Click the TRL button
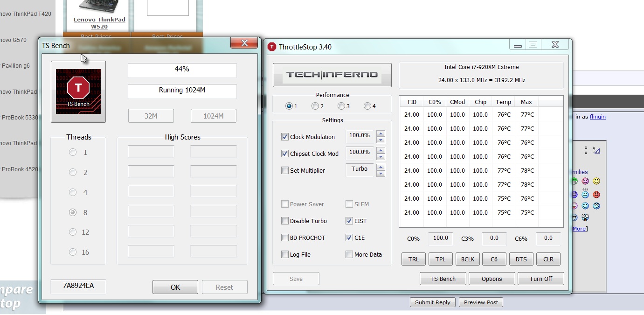 [x=414, y=259]
